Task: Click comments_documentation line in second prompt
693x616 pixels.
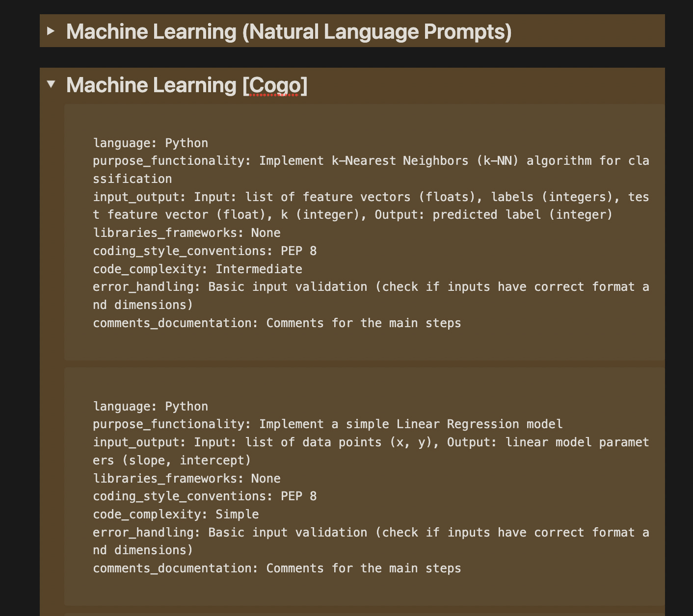Action: click(x=277, y=568)
